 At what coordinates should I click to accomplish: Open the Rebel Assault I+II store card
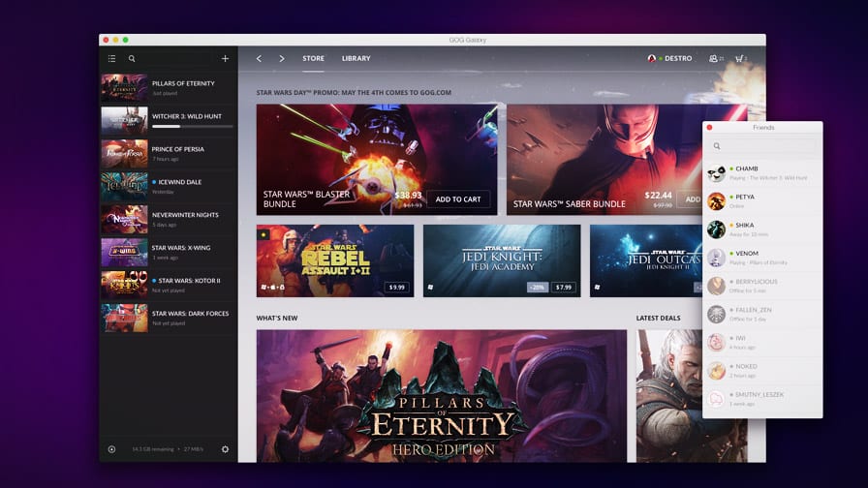click(335, 260)
